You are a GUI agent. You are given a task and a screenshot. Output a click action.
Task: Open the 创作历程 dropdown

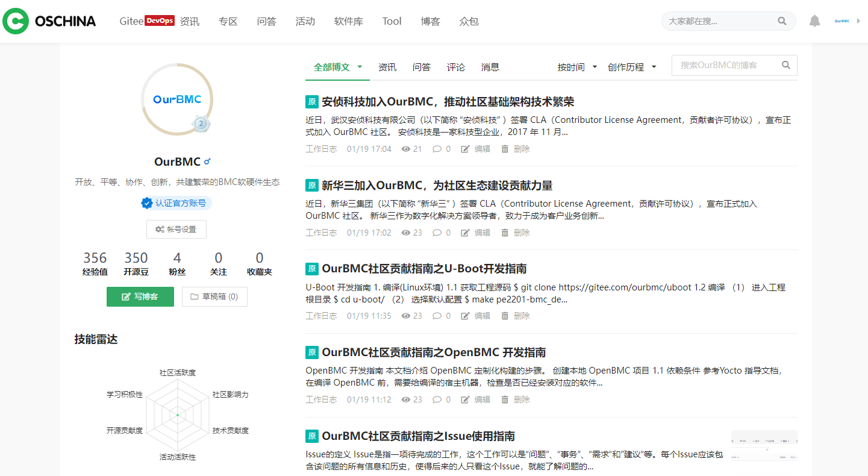tap(632, 67)
